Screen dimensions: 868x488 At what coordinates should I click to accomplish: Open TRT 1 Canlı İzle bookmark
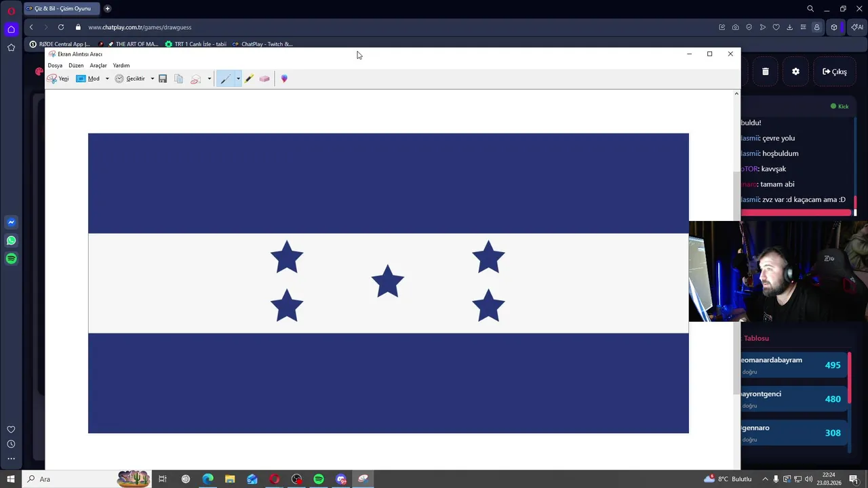196,44
